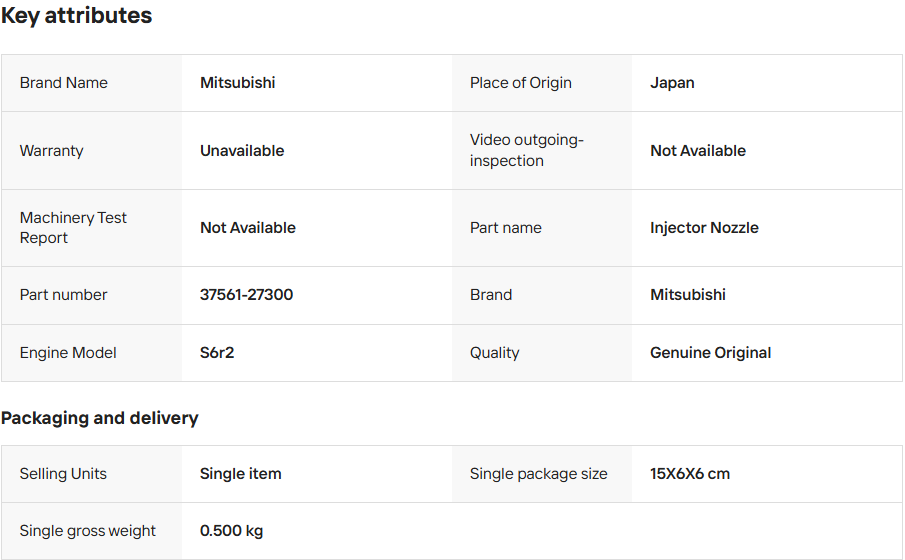Select the Engine Model label
Viewport: 905px width, 560px height.
pyautogui.click(x=68, y=353)
